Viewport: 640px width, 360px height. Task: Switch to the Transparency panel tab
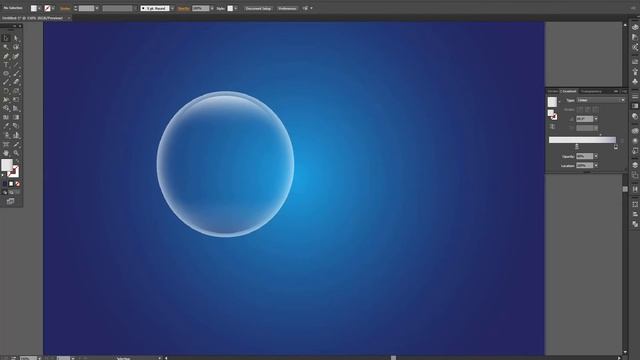591,91
